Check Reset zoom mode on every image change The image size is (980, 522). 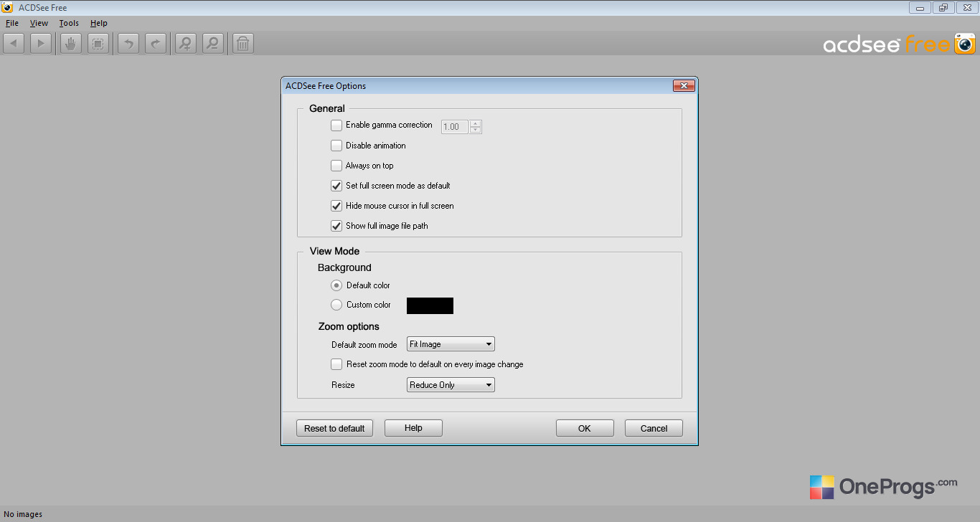point(336,364)
